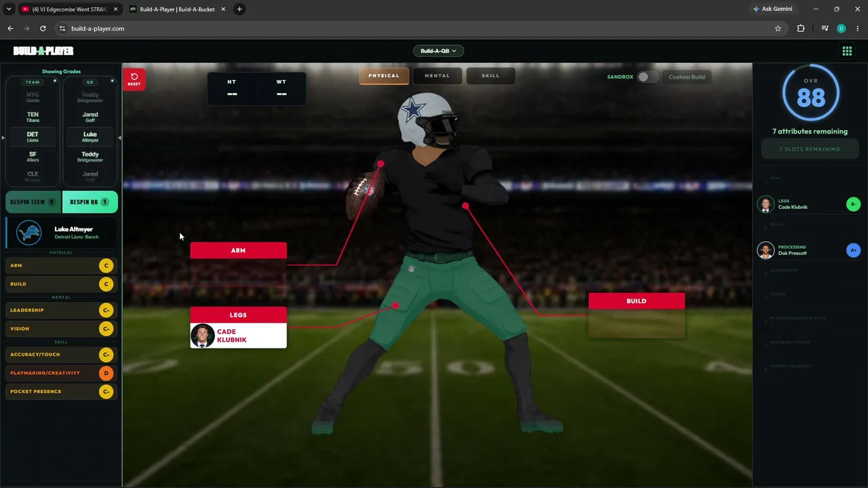868x488 pixels.
Task: Open the Build-A-QB mode dropdown
Action: click(438, 51)
